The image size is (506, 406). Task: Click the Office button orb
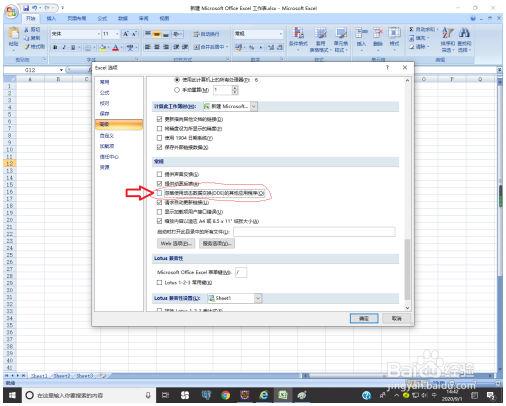(11, 12)
